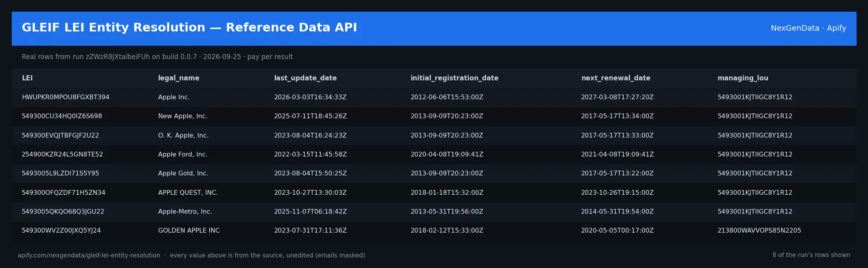Click last update date 2023-07-31T17:11:36Z
868x268 pixels.
tap(310, 230)
